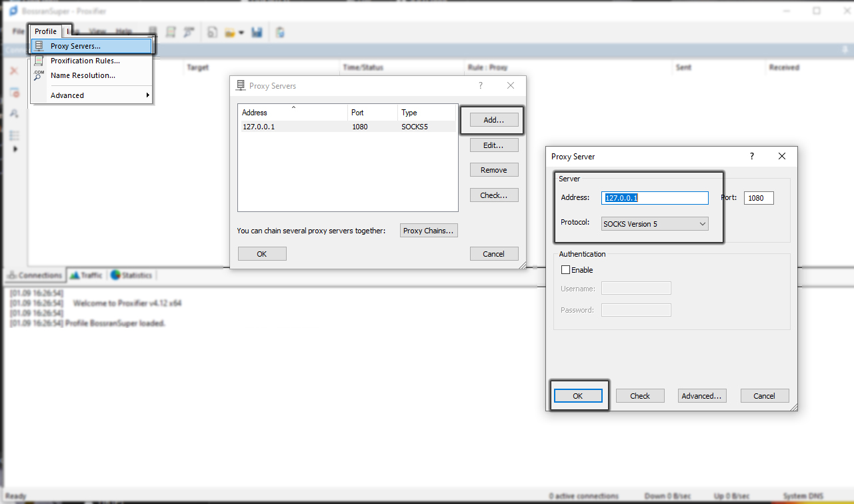Click the Save Profile floppy disk icon
This screenshot has height=504, width=854.
(x=257, y=32)
